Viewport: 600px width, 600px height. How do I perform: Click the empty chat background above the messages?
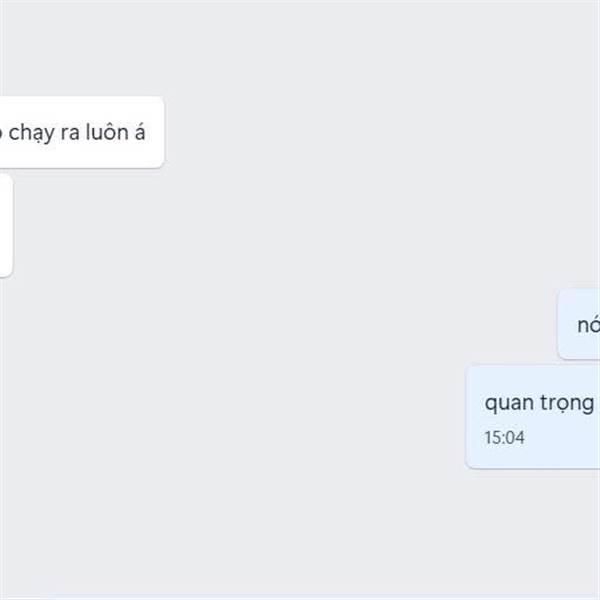point(300,48)
